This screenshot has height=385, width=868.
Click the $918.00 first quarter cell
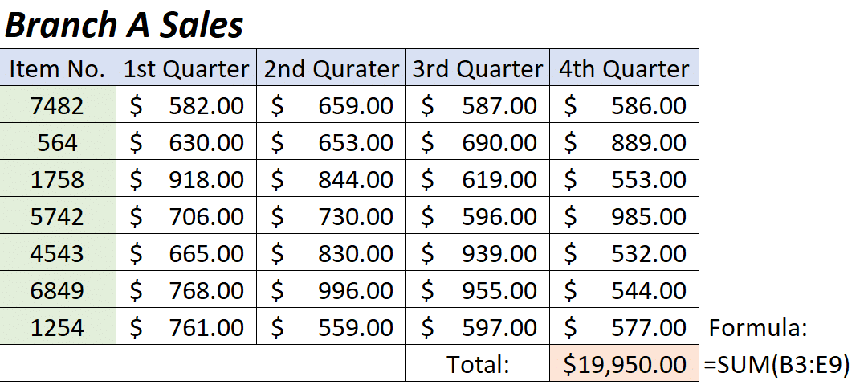coord(186,180)
